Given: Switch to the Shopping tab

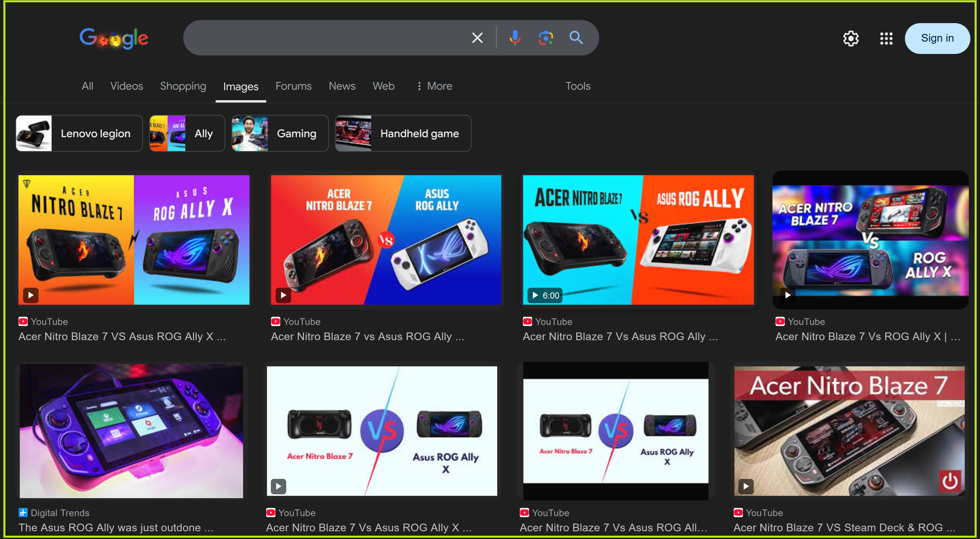Looking at the screenshot, I should 183,86.
